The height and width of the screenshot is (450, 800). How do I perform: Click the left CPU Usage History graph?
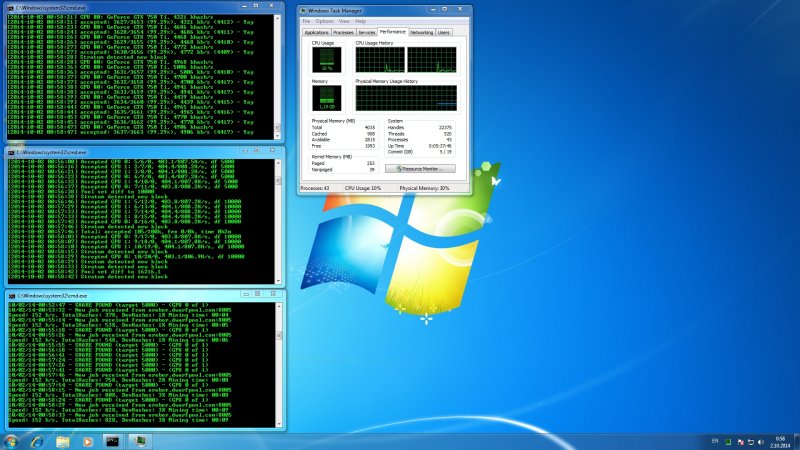(x=380, y=60)
